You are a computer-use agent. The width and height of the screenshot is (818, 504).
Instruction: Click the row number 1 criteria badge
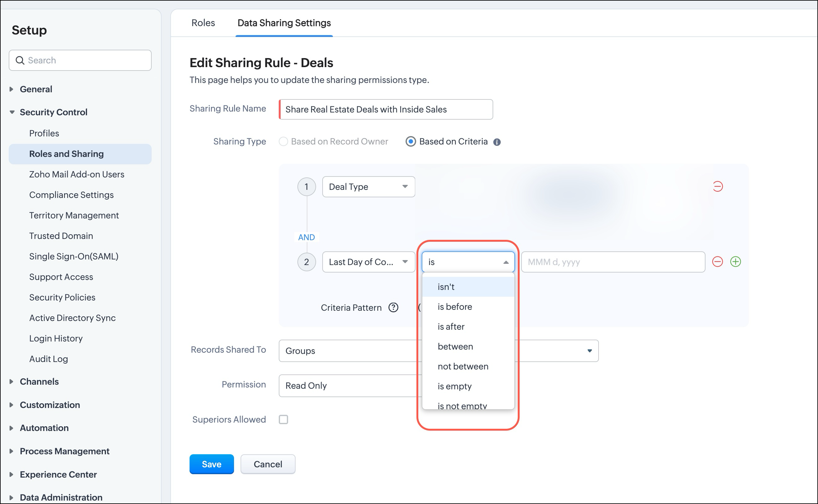pyautogui.click(x=306, y=187)
